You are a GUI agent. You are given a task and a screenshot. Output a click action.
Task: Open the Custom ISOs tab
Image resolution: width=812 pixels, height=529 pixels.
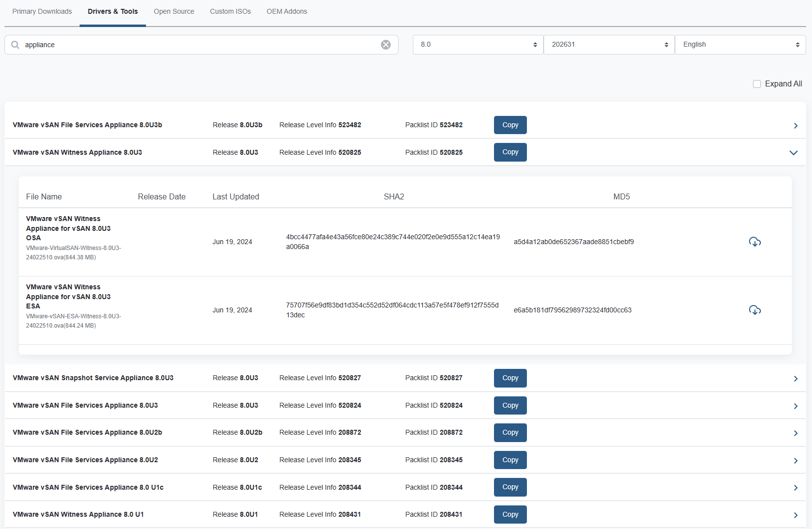pos(230,11)
